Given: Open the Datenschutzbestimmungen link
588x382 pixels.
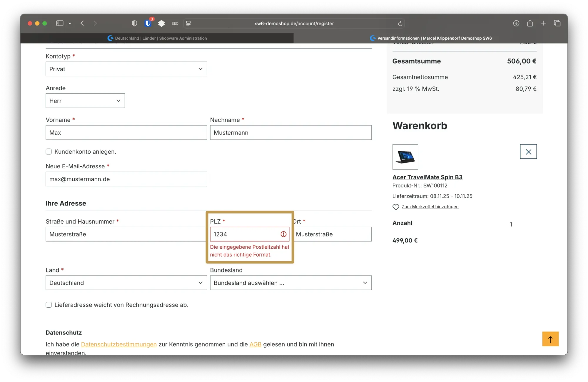Looking at the screenshot, I should coord(119,344).
